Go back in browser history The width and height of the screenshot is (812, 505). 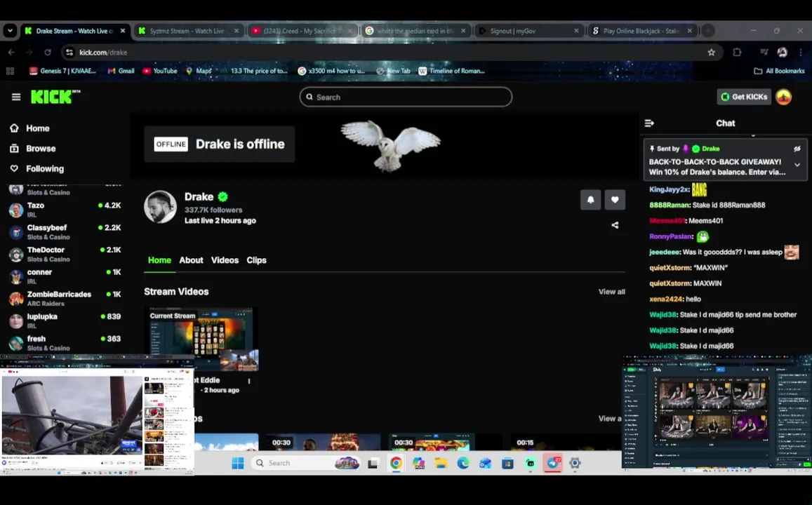[x=11, y=53]
